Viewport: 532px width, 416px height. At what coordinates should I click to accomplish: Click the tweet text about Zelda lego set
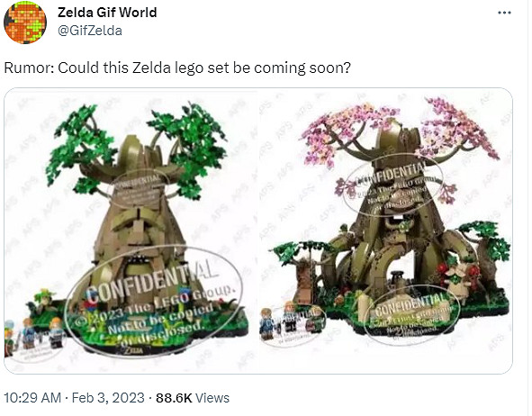177,68
